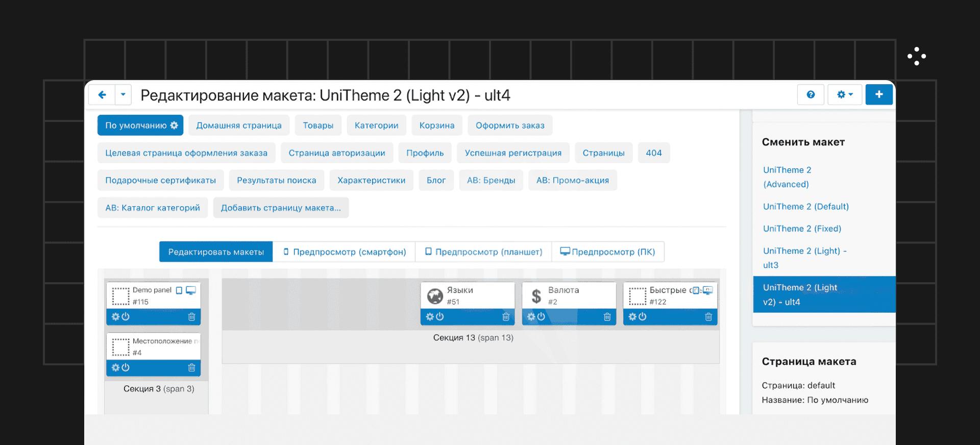Viewport: 980px width, 445px height.
Task: Open the gear settings dropdown in header
Action: 845,95
